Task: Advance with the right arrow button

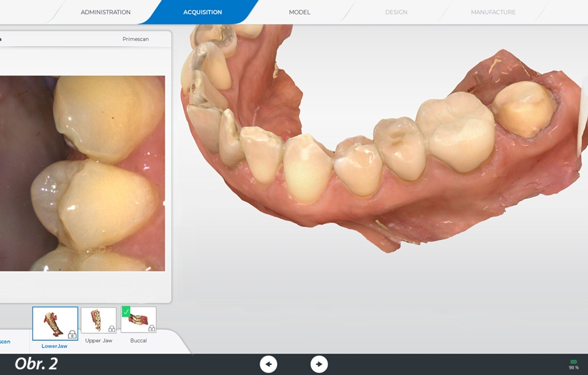Action: coord(319,364)
